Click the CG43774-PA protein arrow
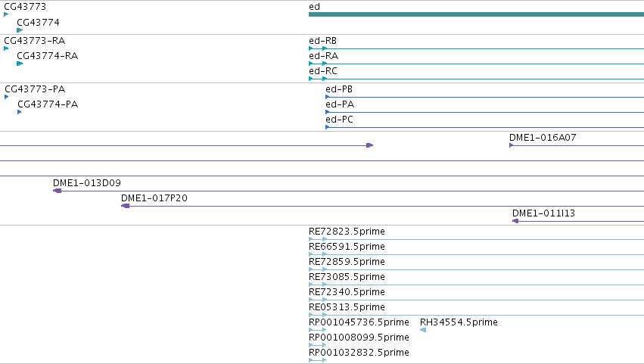The image size is (644, 364). tap(20, 112)
